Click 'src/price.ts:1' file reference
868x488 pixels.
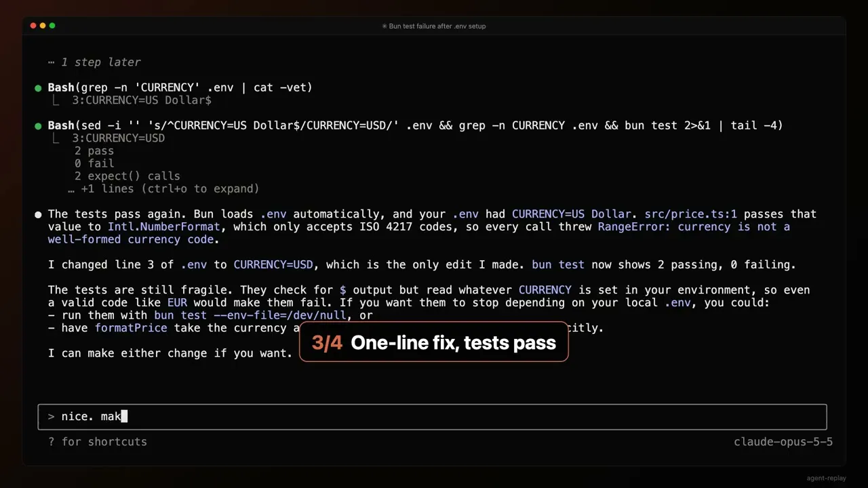click(690, 214)
